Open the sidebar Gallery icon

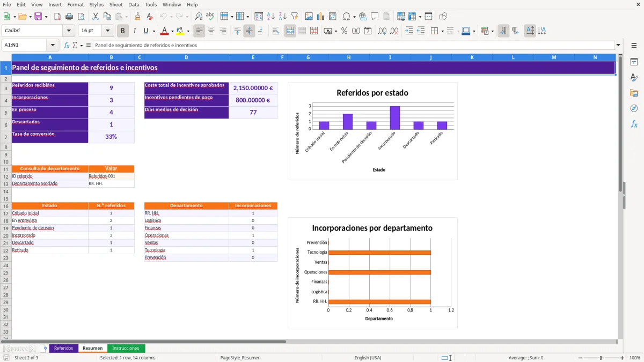pyautogui.click(x=634, y=93)
